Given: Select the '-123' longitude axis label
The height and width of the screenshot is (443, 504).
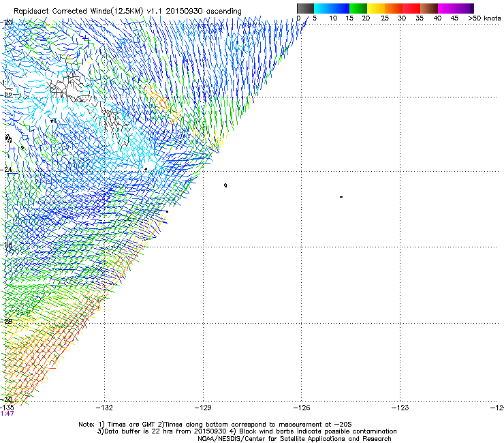Looking at the screenshot, I should pyautogui.click(x=400, y=408).
